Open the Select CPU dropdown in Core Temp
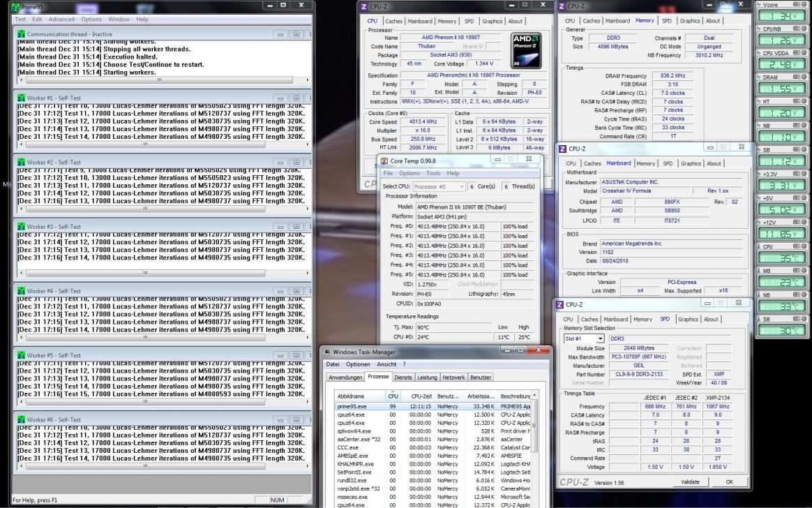The image size is (812, 508). (x=438, y=186)
